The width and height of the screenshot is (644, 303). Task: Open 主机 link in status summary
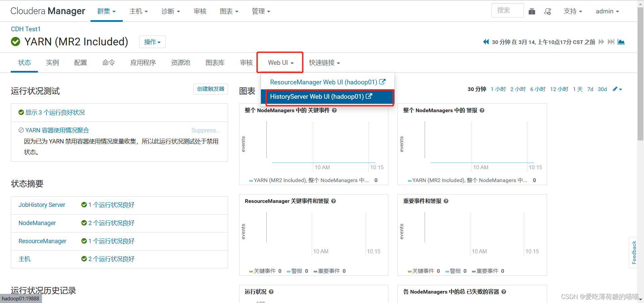(24, 259)
